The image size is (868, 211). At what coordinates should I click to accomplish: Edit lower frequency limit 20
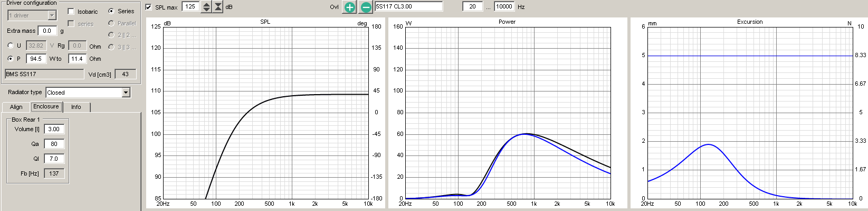click(x=472, y=6)
